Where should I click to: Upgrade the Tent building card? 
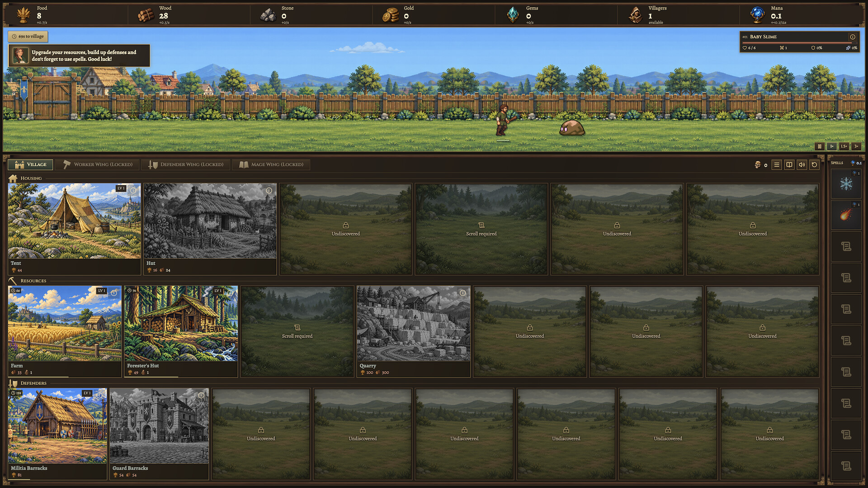74,229
